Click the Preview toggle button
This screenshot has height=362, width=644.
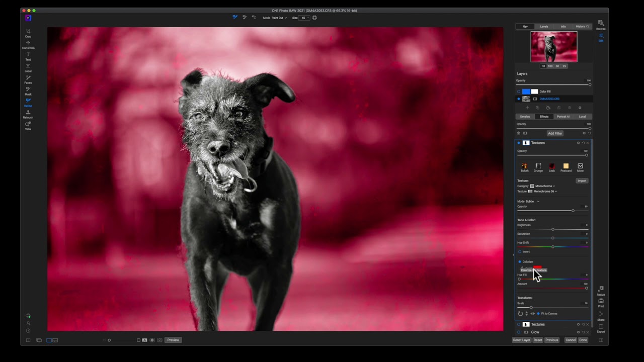[173, 340]
